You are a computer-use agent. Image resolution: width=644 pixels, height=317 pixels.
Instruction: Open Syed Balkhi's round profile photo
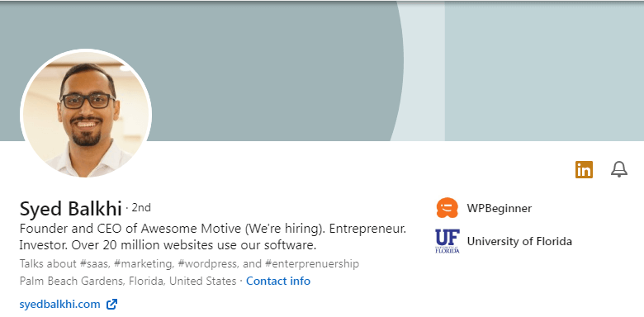86,114
